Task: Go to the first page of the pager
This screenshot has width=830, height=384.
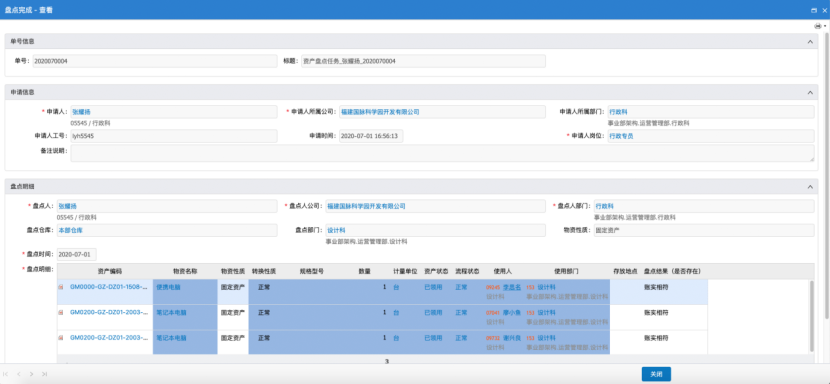Action: coord(6,374)
